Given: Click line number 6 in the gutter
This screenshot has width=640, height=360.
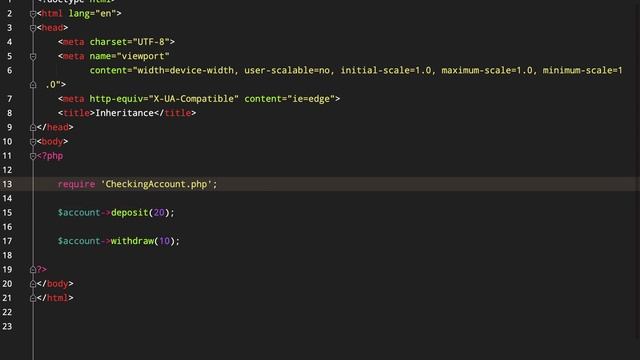Looking at the screenshot, I should tap(9, 71).
